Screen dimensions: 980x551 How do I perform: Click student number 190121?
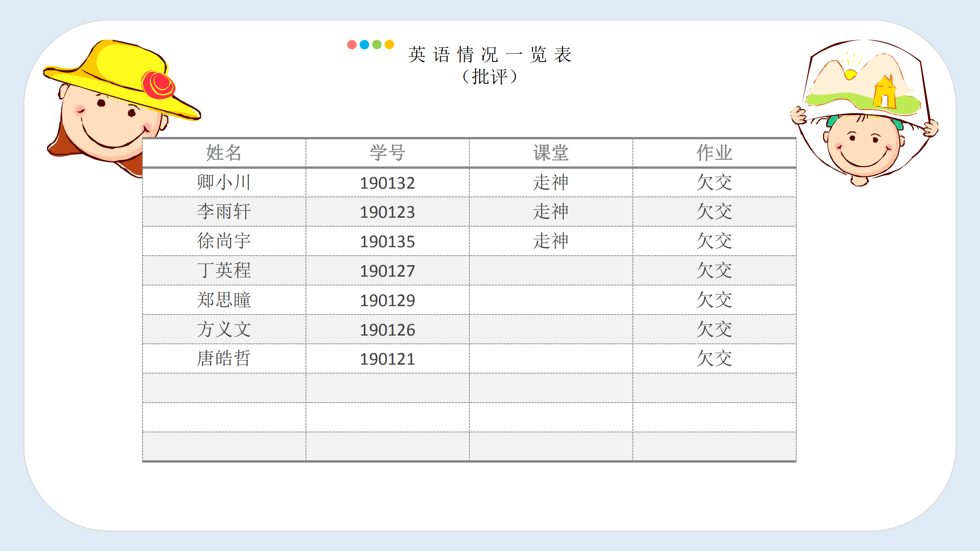click(x=387, y=359)
